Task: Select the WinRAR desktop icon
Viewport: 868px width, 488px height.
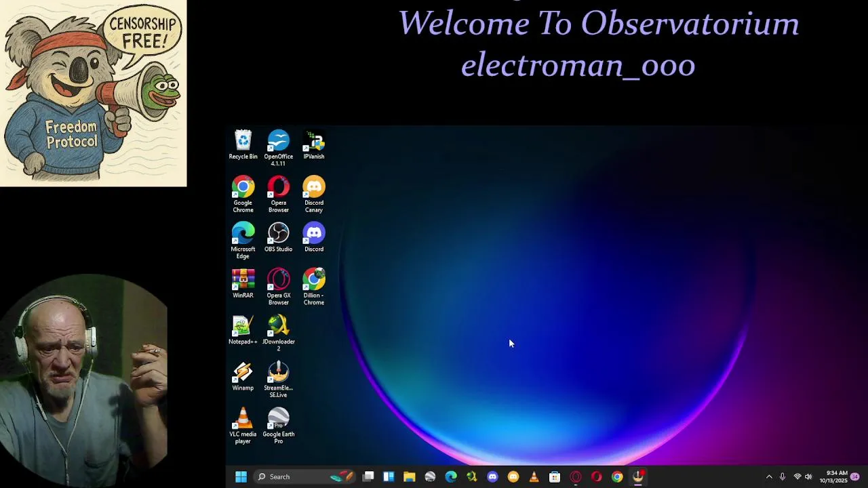Action: coord(243,284)
